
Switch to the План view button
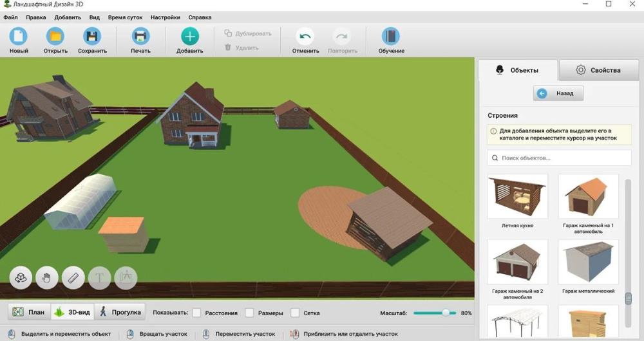[x=29, y=312]
